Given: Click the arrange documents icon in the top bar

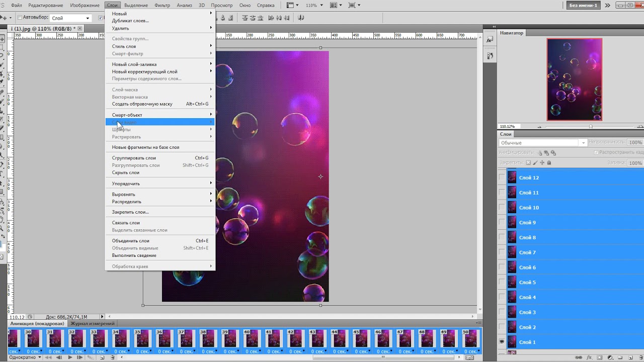Looking at the screenshot, I should click(x=334, y=5).
